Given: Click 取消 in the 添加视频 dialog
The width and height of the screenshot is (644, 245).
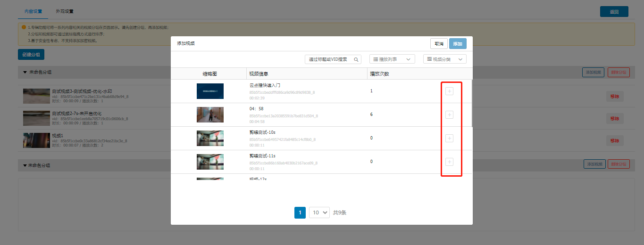Looking at the screenshot, I should [x=439, y=44].
